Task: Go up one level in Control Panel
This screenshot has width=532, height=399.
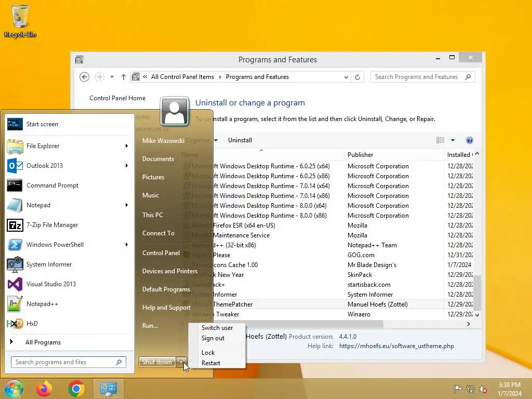Action: click(x=124, y=77)
